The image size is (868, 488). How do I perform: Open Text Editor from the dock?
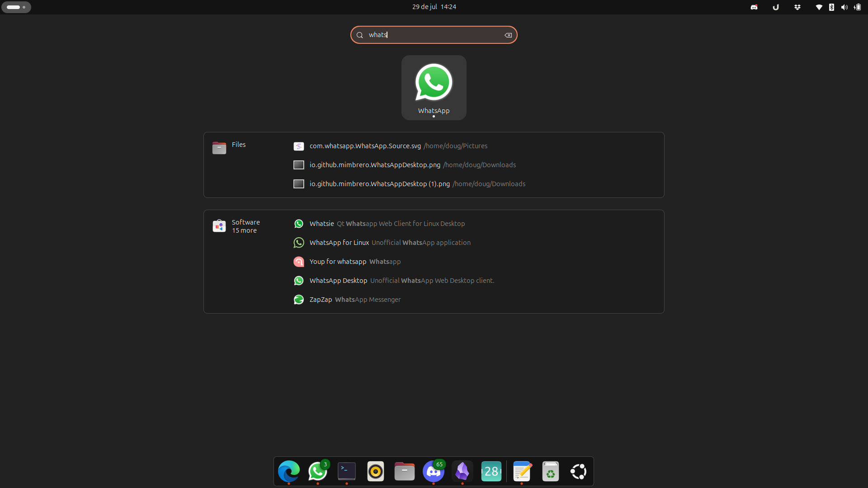coord(522,472)
